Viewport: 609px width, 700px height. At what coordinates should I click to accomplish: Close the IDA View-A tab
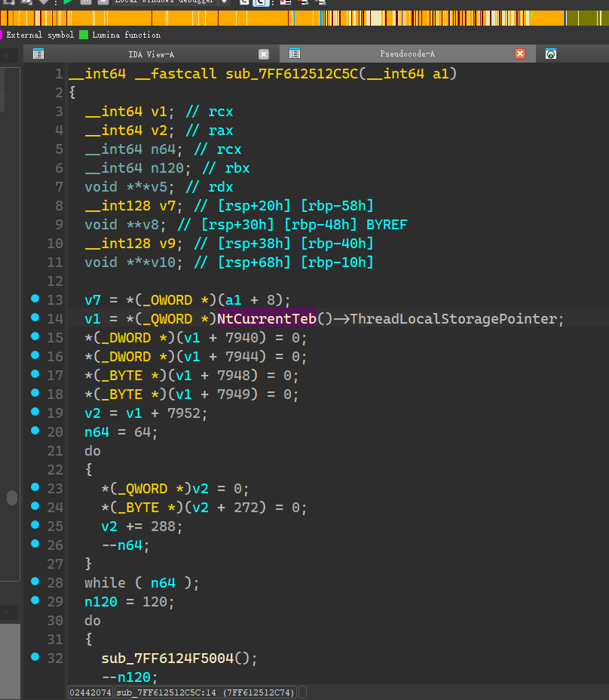264,54
